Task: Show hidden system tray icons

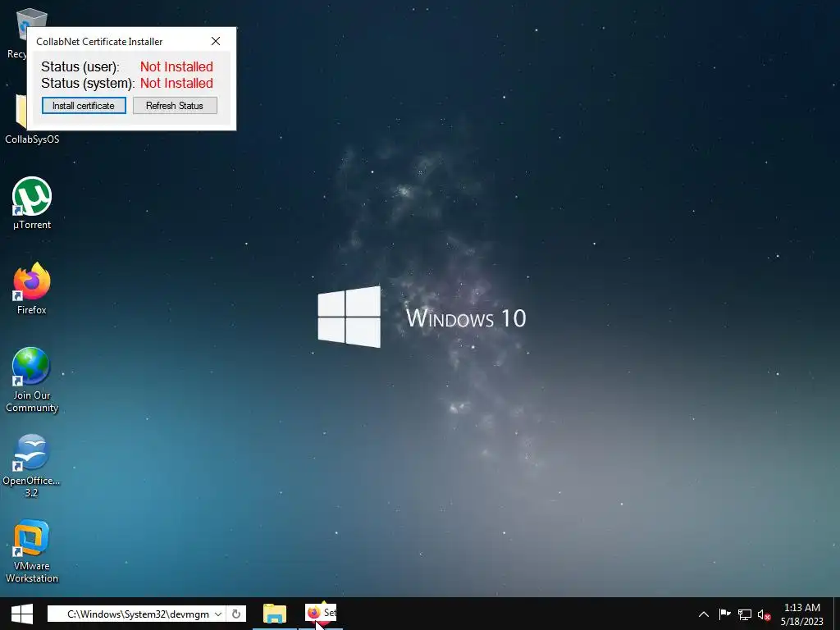Action: point(704,614)
